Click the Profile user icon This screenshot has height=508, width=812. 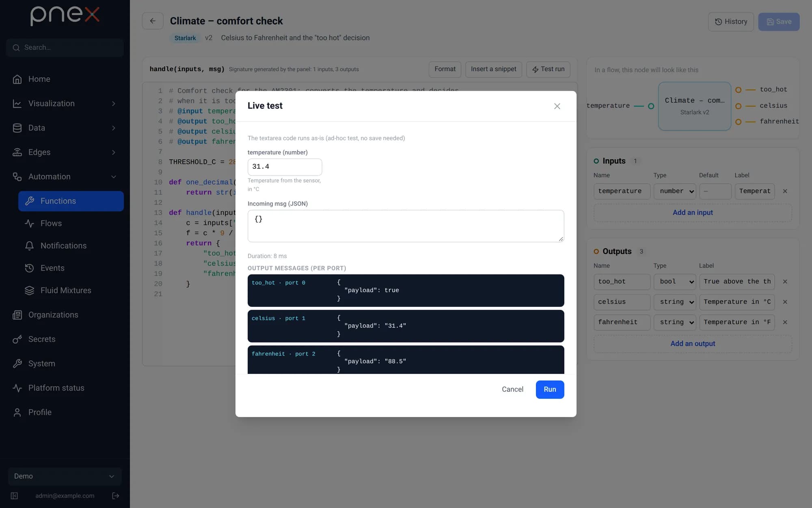click(17, 412)
